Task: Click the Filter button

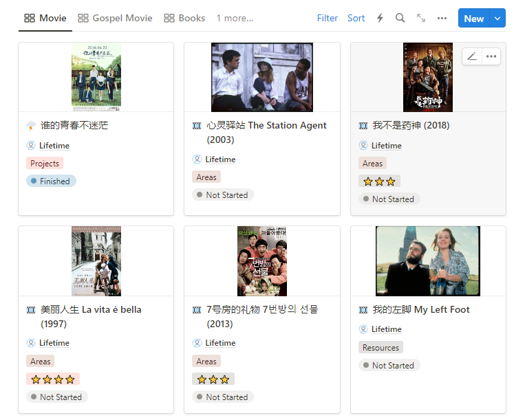Action: tap(328, 19)
